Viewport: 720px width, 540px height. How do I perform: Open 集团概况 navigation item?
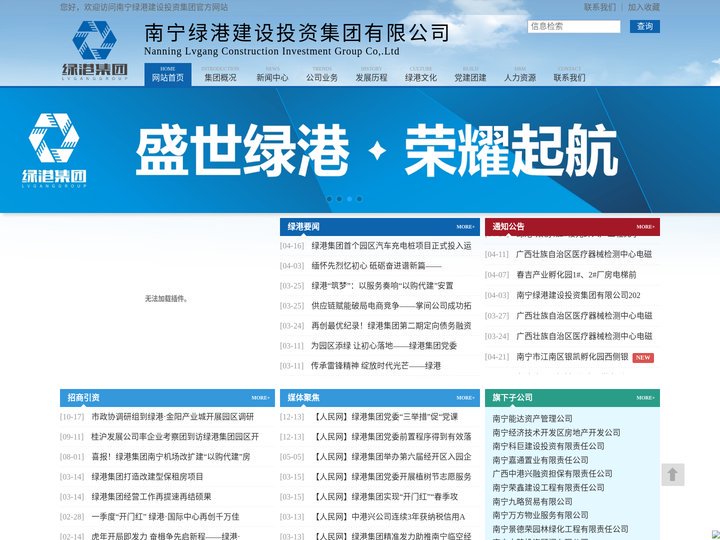pos(220,74)
